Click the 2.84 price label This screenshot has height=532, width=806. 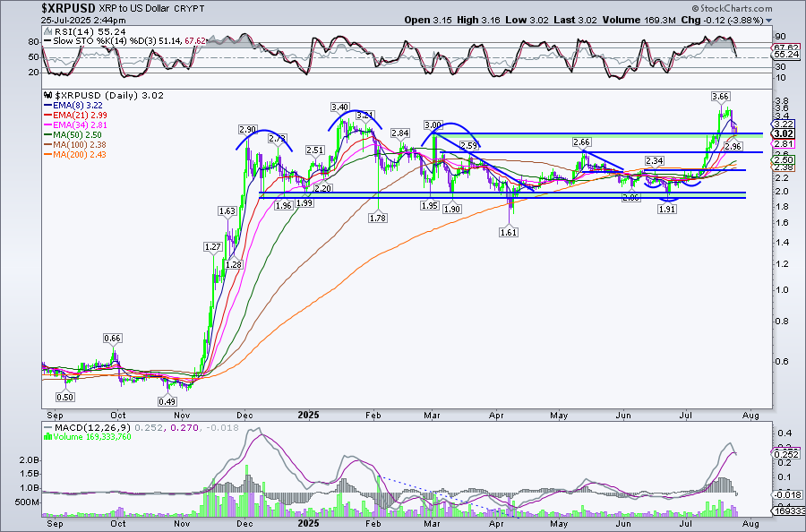point(400,133)
